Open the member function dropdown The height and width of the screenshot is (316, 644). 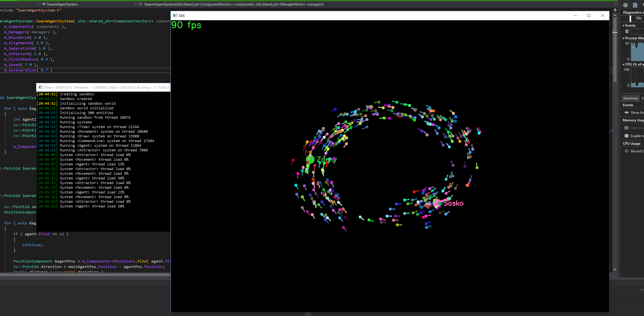pos(616,4)
